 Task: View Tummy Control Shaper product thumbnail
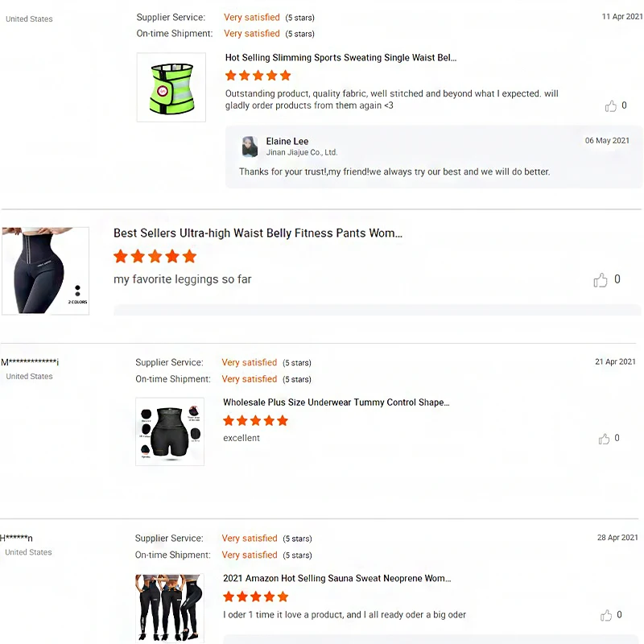pyautogui.click(x=170, y=431)
